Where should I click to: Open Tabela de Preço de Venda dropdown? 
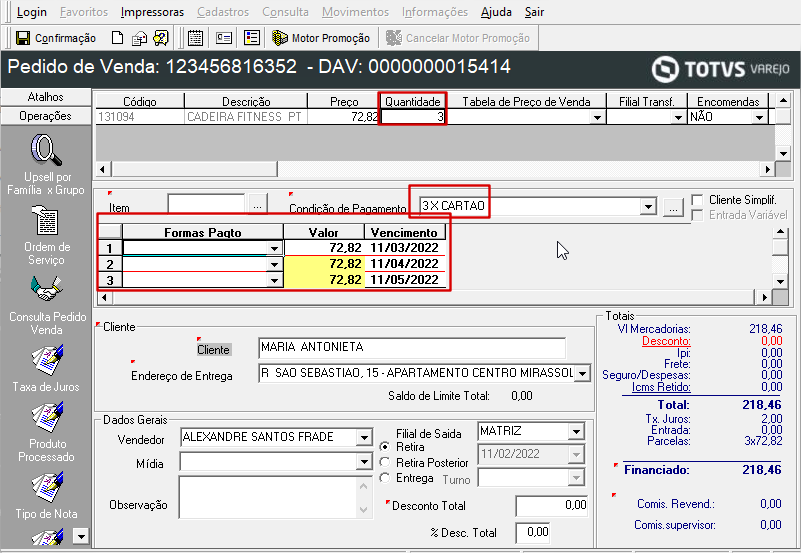click(x=597, y=117)
